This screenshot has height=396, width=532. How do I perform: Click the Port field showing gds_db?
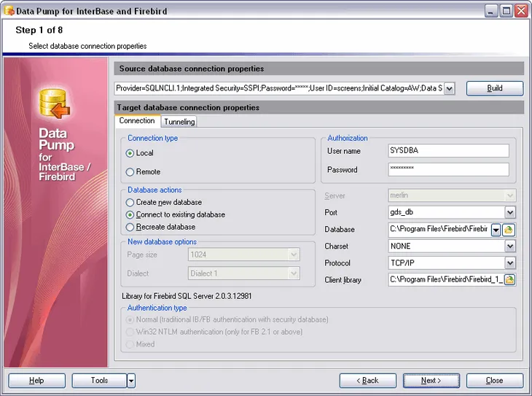446,213
